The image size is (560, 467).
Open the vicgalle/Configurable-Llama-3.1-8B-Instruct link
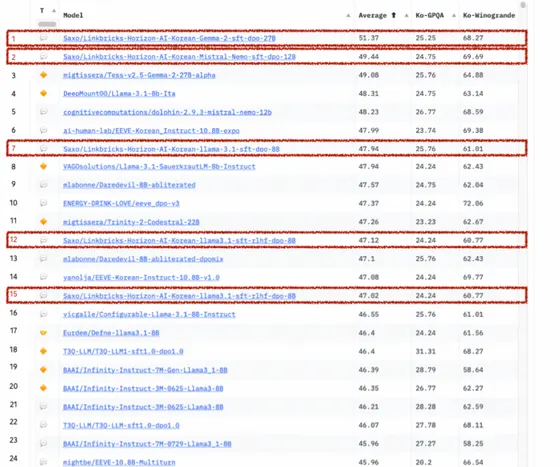(149, 315)
